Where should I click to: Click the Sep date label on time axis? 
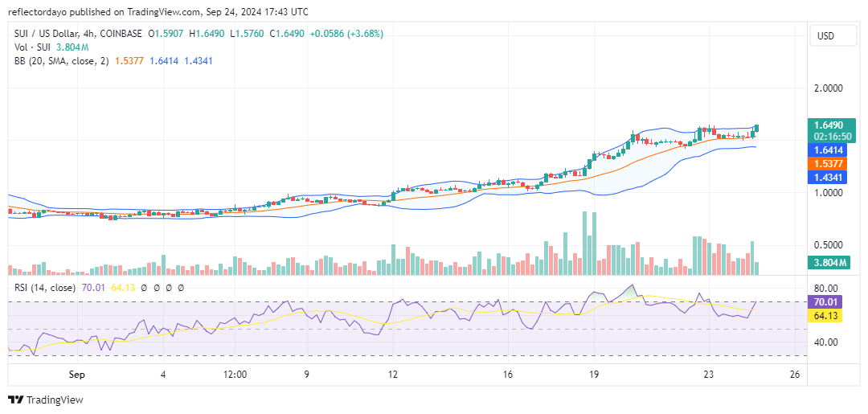point(77,375)
